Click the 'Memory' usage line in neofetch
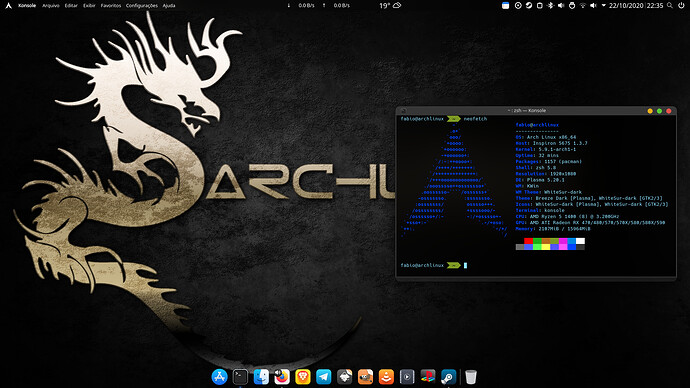The image size is (690, 388). coord(553,229)
